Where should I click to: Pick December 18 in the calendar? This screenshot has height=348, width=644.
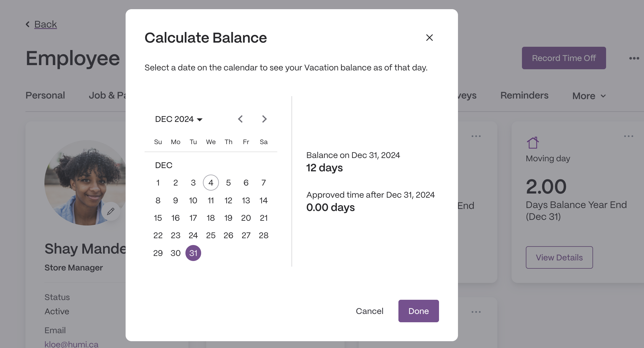(211, 218)
